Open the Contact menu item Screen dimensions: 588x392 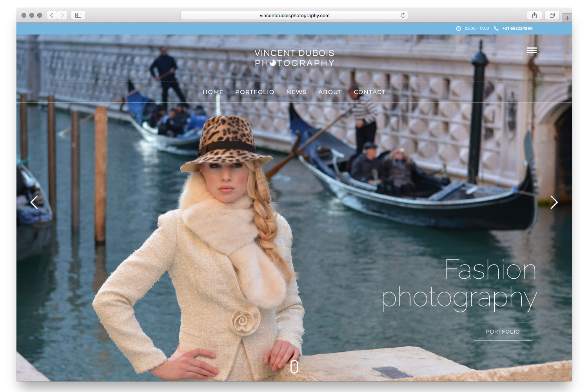[x=370, y=92]
